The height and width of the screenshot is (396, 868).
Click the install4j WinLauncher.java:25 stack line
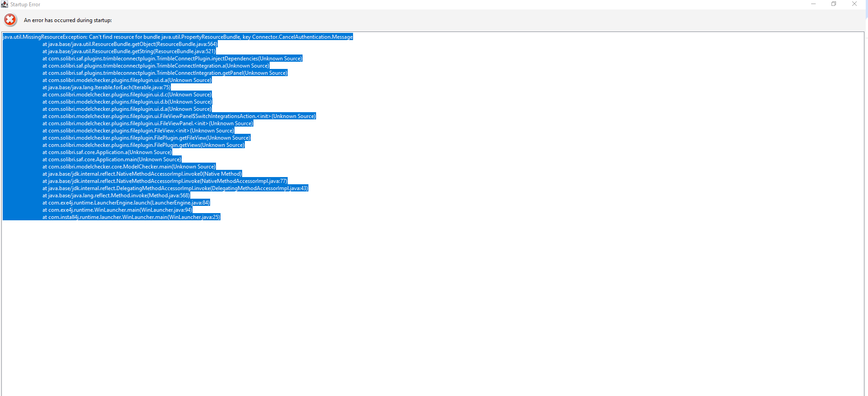(x=131, y=217)
